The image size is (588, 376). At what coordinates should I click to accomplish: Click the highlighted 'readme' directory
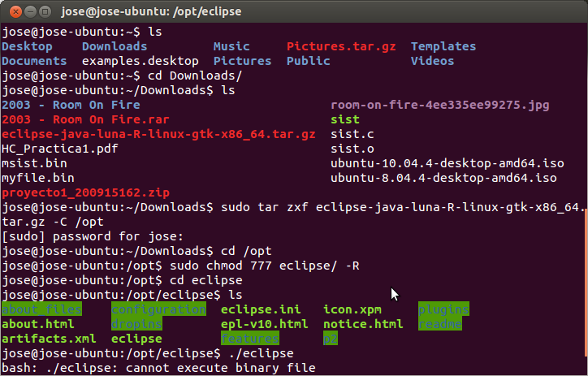coord(440,324)
